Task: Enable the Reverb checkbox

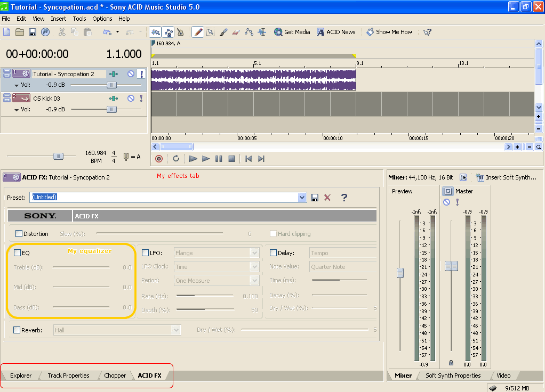Action: pos(17,330)
